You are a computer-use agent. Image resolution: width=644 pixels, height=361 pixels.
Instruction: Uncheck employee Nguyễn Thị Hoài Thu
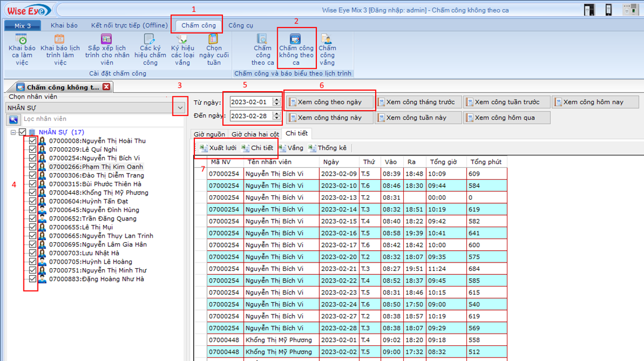(x=32, y=141)
